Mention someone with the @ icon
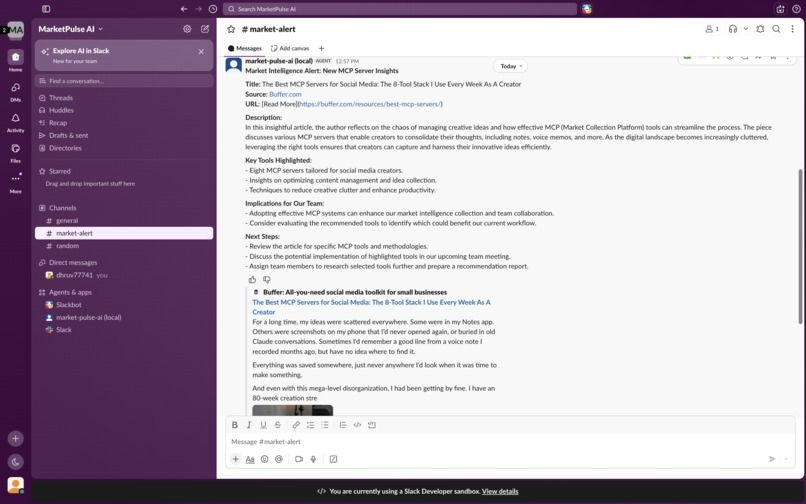Screen dimensions: 806x504 [x=279, y=459]
